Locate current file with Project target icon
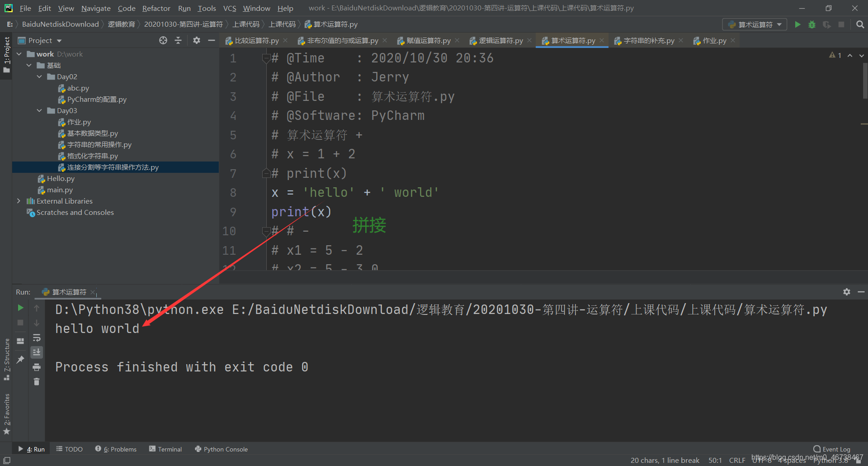The image size is (868, 466). tap(163, 40)
